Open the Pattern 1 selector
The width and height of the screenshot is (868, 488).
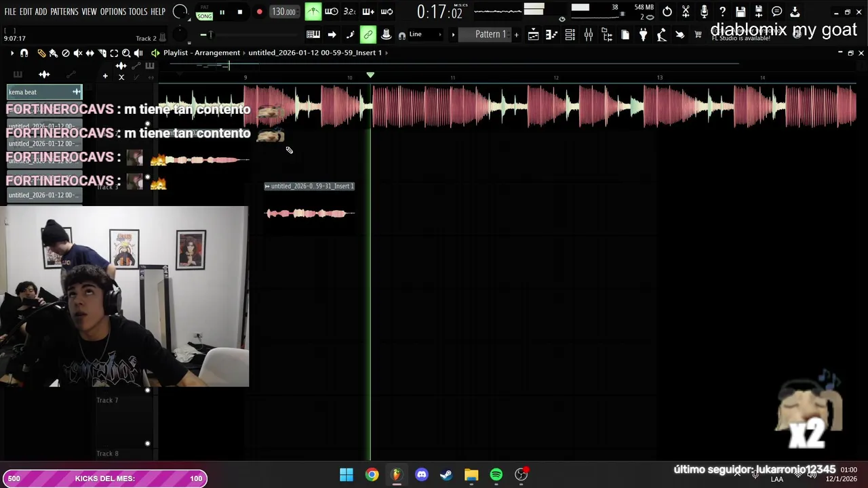tap(490, 35)
